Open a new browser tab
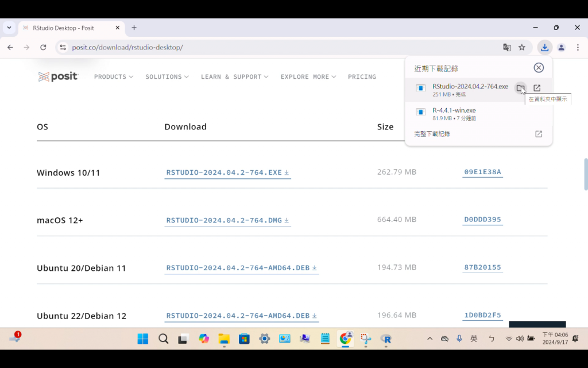 (x=134, y=28)
